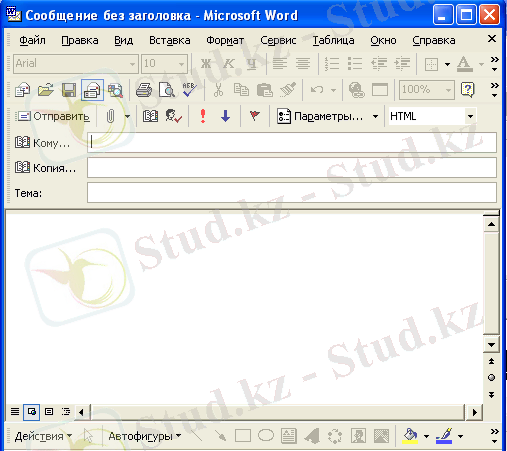507x451 pixels.
Task: Expand the Автофигуры menu
Action: point(145,436)
